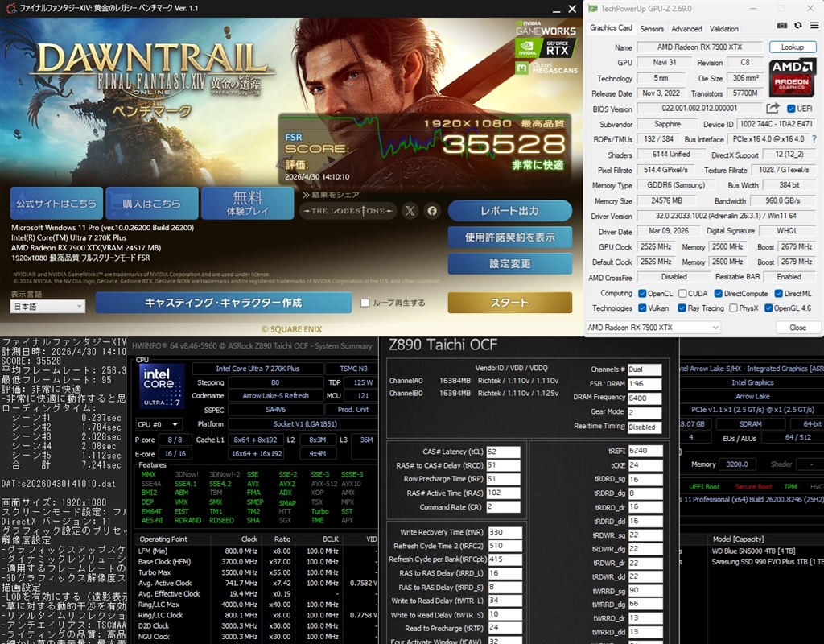Toggle the DirectML checkbox

779,293
